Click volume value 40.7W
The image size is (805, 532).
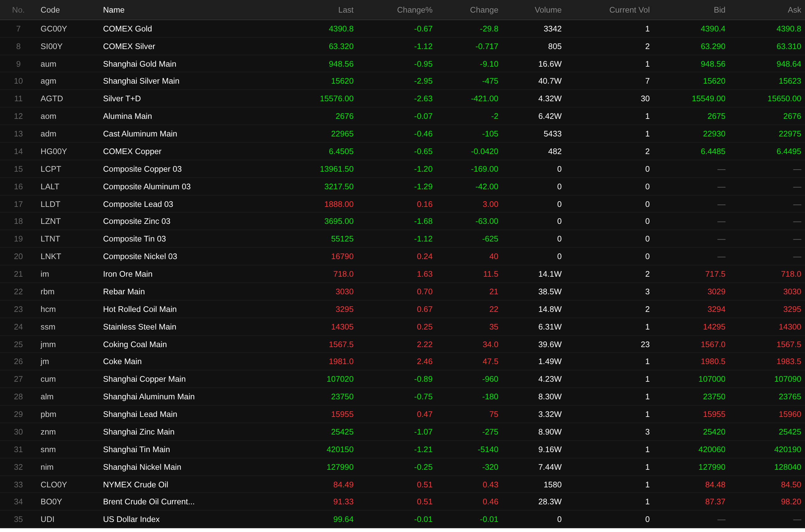click(550, 81)
